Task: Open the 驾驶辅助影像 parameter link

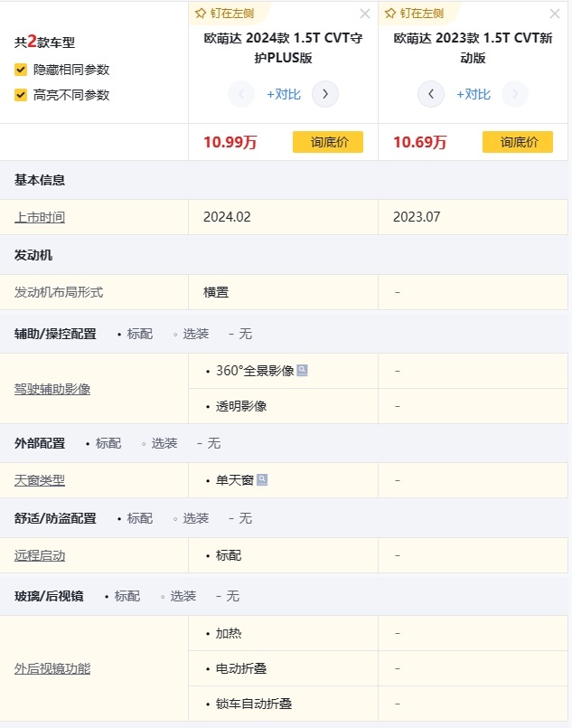Action: 52,389
